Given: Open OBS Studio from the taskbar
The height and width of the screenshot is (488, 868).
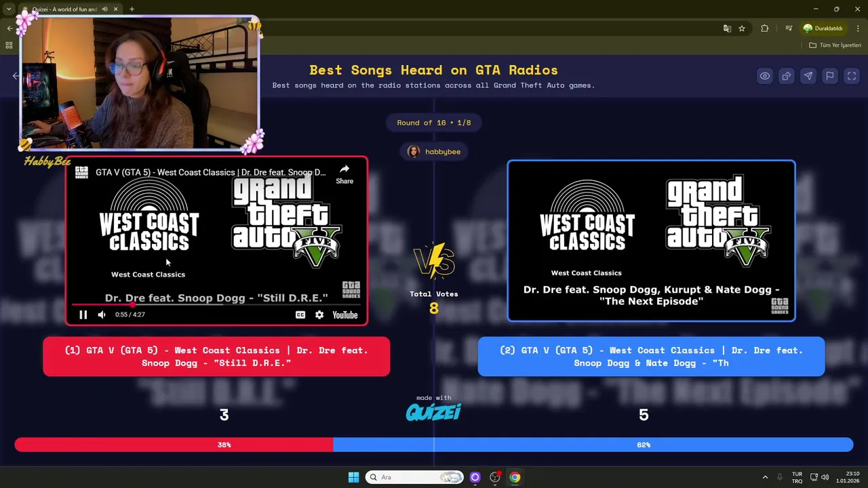Looking at the screenshot, I should [x=495, y=477].
